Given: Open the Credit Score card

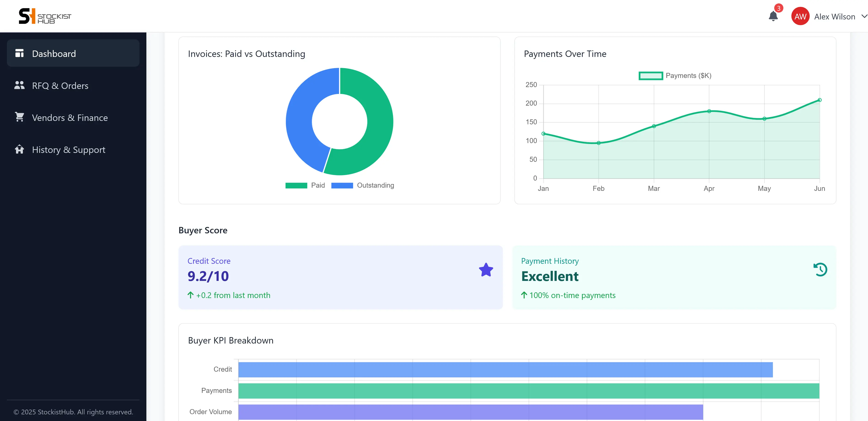Looking at the screenshot, I should (340, 277).
